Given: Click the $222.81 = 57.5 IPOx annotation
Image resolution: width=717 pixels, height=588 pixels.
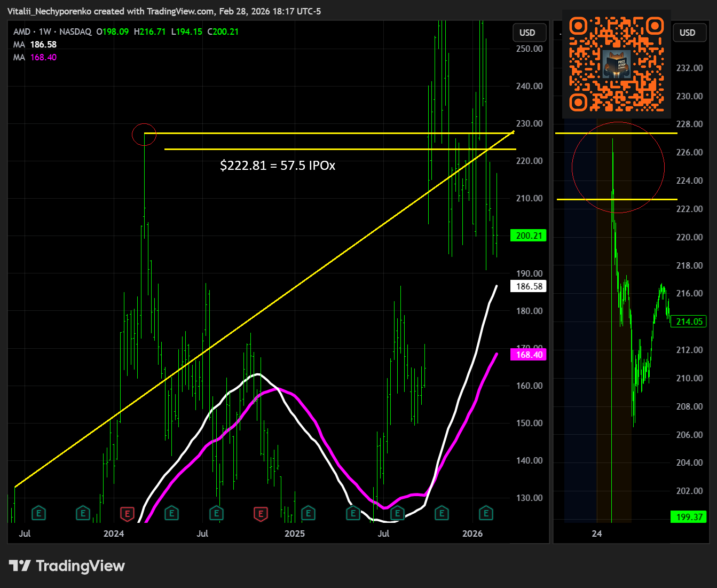Looking at the screenshot, I should (278, 166).
